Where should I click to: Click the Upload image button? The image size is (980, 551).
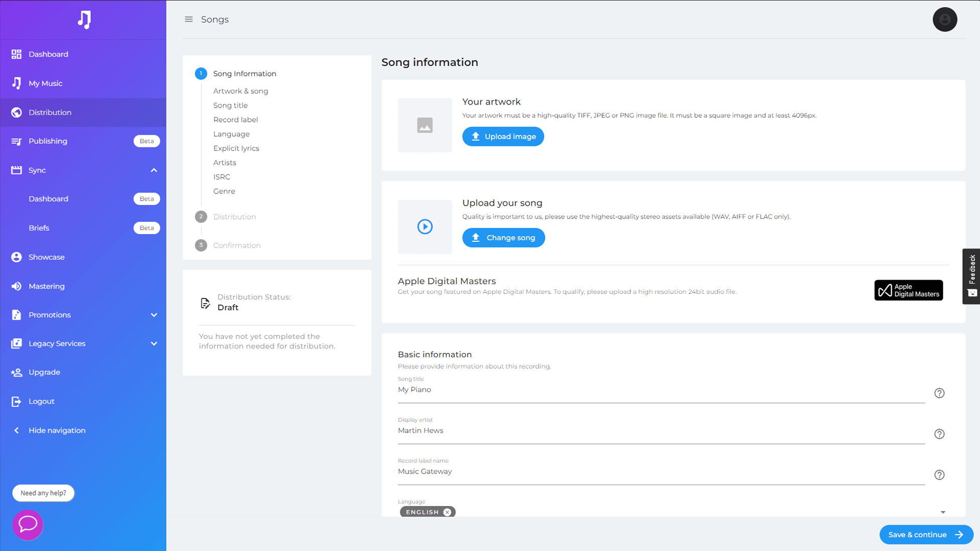503,136
